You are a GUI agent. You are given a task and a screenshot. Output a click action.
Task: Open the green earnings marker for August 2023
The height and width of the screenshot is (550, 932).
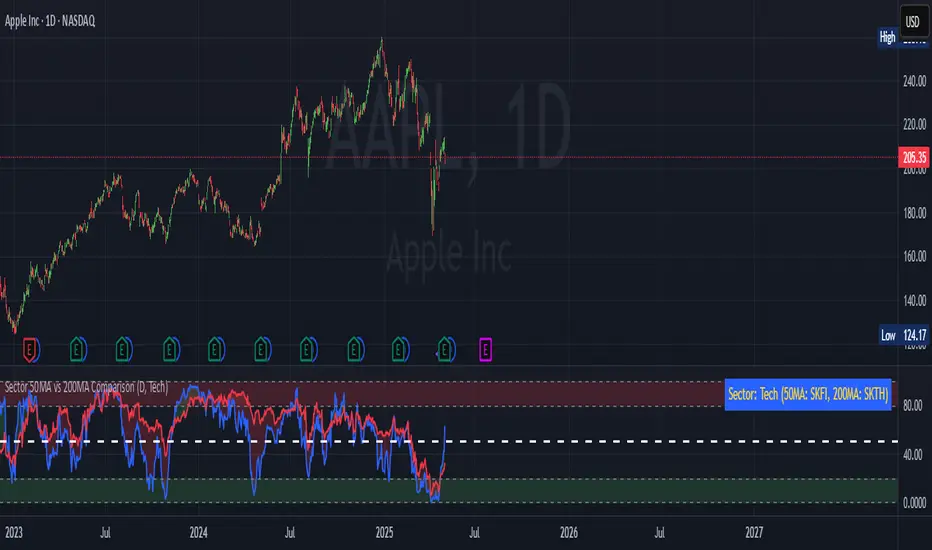click(x=122, y=350)
